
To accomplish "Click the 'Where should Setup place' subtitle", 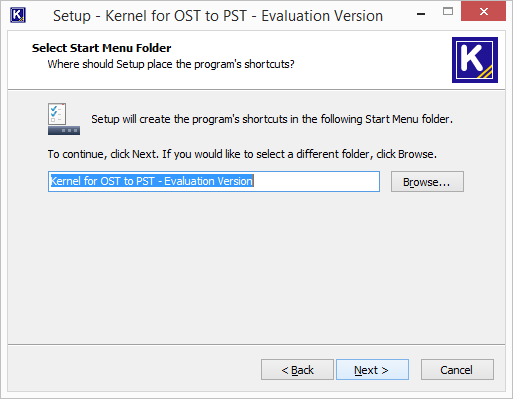I will [171, 64].
